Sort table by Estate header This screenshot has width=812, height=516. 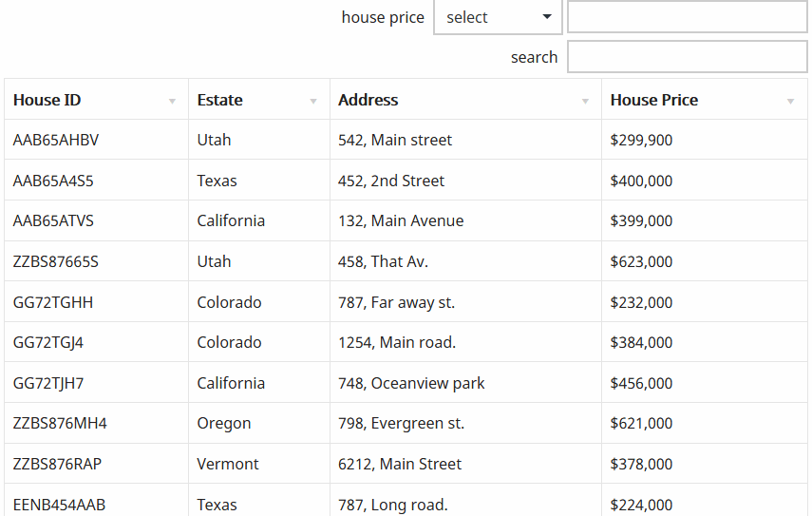coord(219,100)
